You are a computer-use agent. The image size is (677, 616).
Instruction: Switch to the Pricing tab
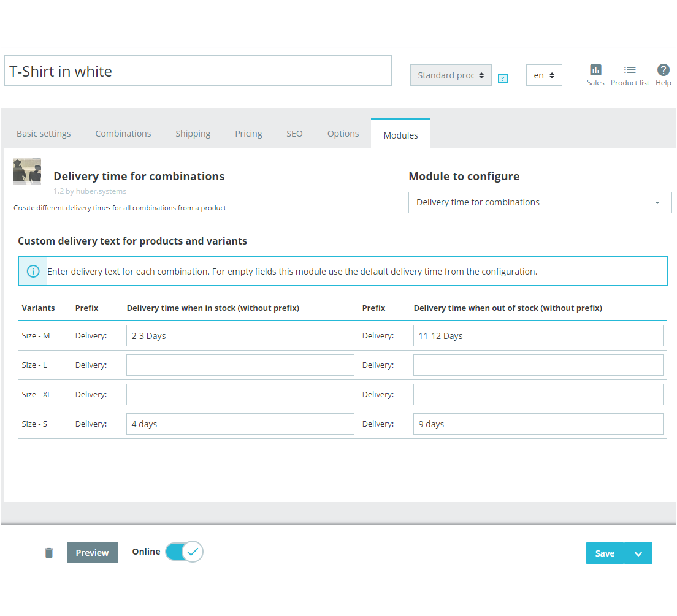point(249,134)
